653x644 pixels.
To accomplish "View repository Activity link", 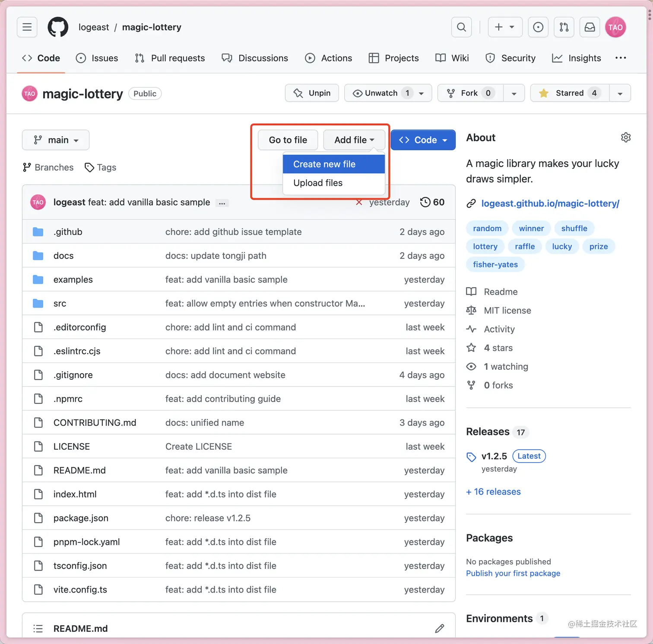I will coord(491,329).
